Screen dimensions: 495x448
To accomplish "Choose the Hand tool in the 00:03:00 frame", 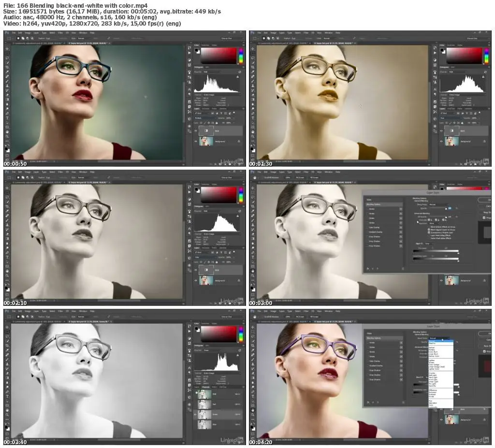I will pos(252,270).
